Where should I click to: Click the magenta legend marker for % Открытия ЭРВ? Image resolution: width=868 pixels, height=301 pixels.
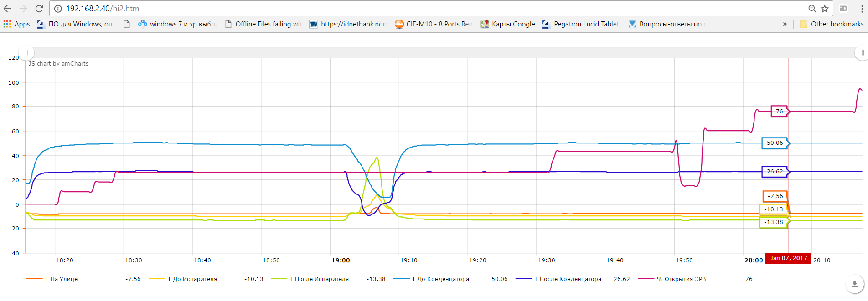click(x=646, y=279)
